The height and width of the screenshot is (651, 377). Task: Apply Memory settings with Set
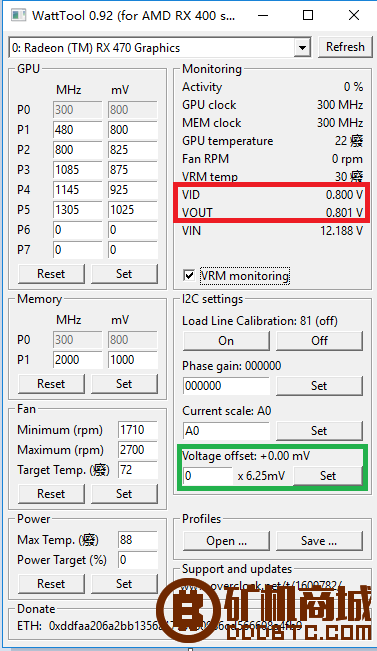tap(124, 384)
